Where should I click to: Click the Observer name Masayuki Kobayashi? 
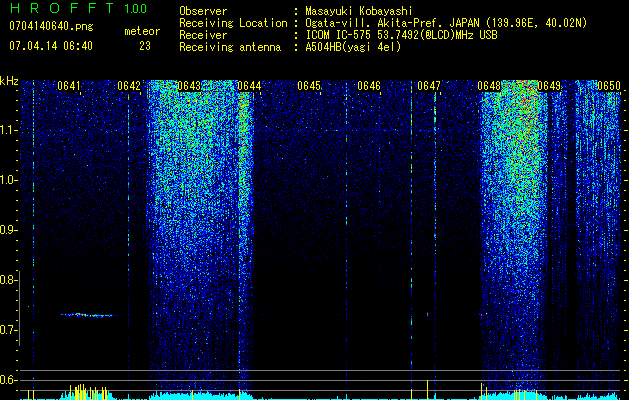pos(359,11)
